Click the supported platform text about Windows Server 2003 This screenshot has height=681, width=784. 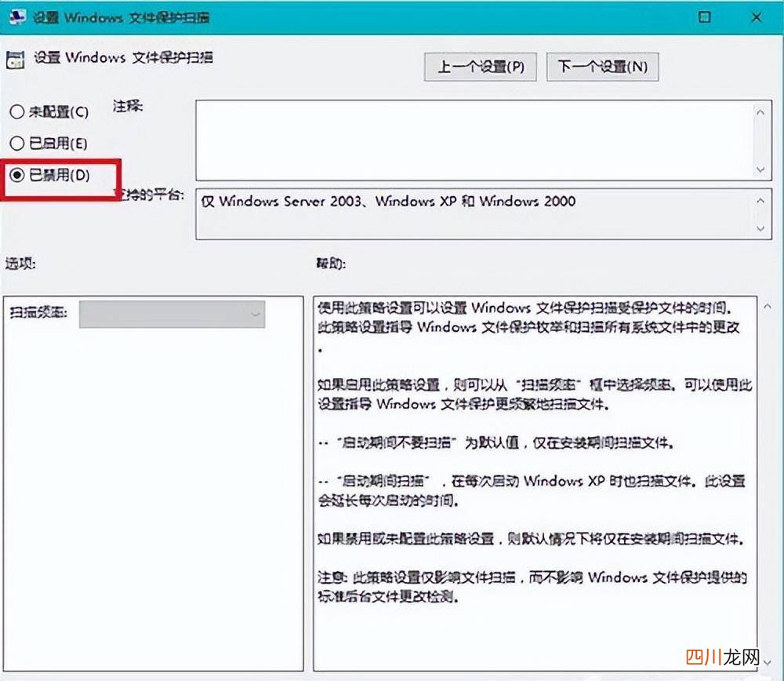tap(389, 201)
